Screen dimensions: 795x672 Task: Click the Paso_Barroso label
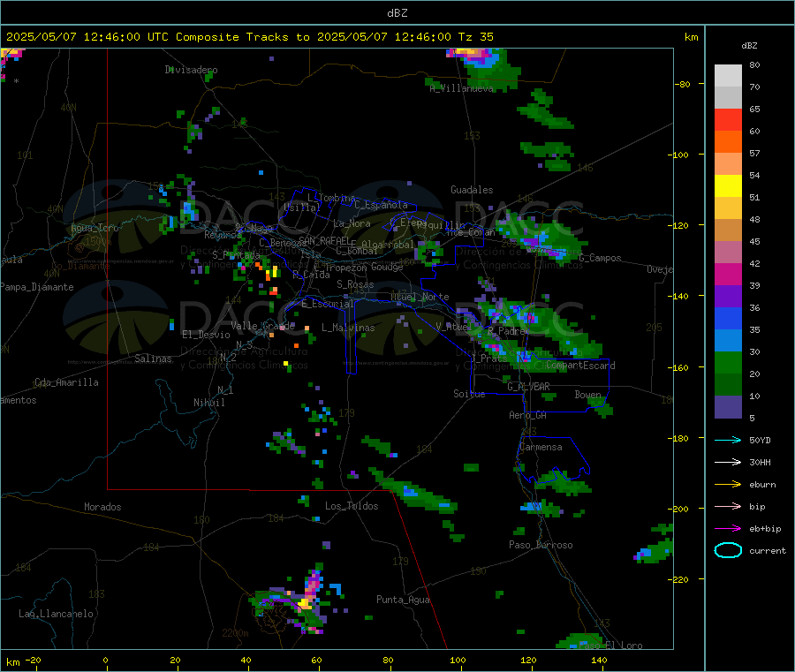541,545
